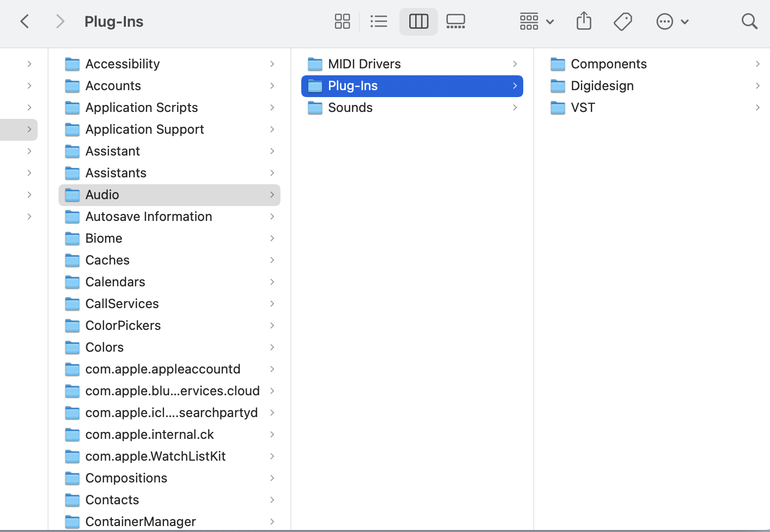Select the Calendars folder

[169, 282]
